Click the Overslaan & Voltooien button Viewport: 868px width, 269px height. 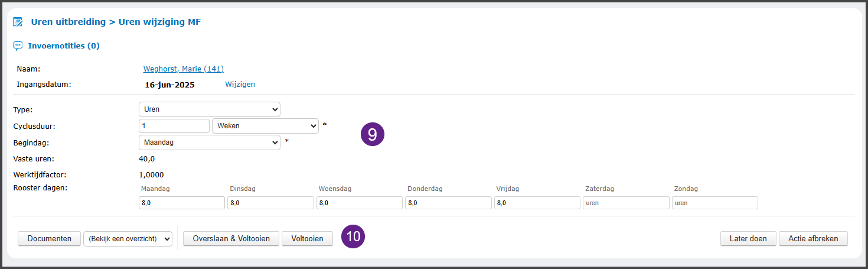[231, 239]
